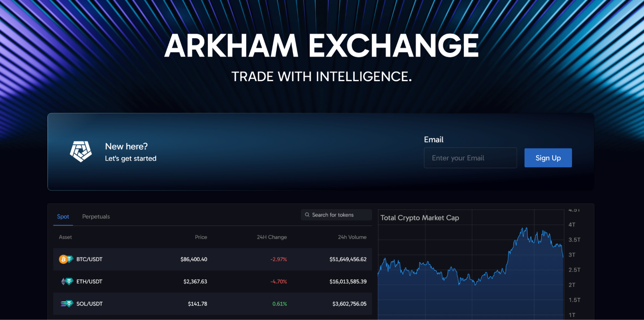Open the Perpetuals tab
Image resolution: width=644 pixels, height=320 pixels.
96,217
